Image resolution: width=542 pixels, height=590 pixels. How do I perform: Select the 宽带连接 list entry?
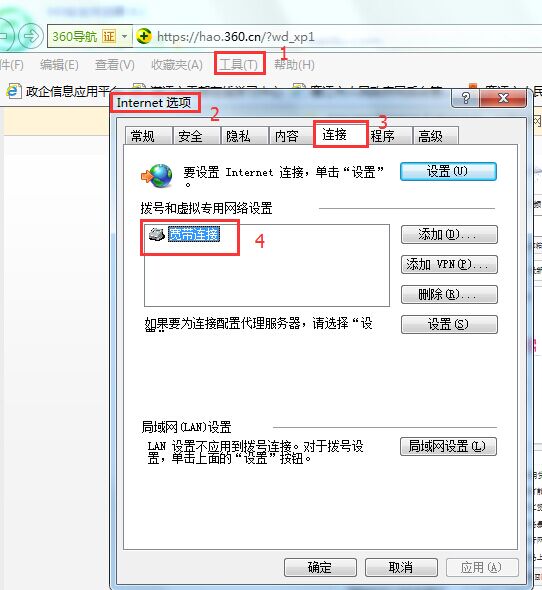tap(193, 234)
